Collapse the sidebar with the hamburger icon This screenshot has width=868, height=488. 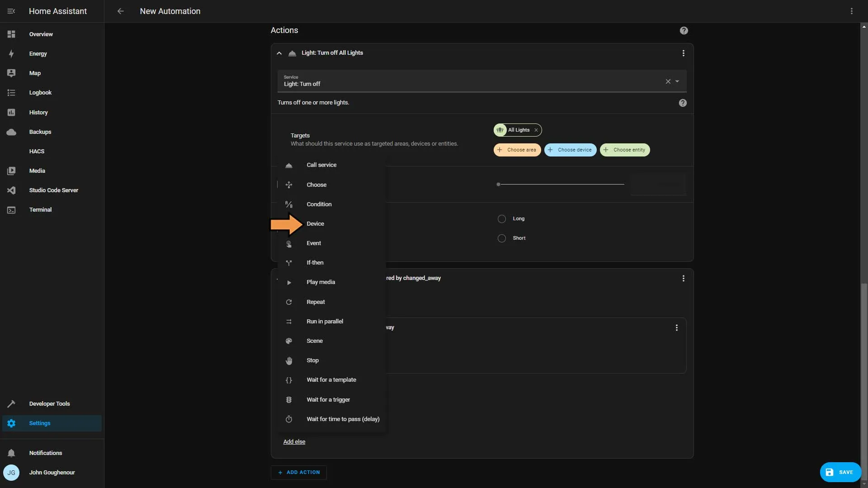[x=11, y=11]
